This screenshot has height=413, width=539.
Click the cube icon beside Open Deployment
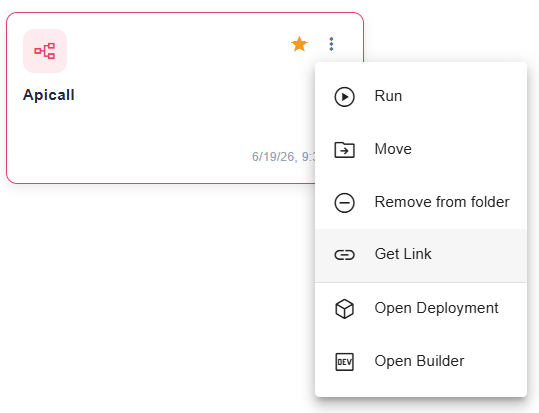[x=344, y=308]
